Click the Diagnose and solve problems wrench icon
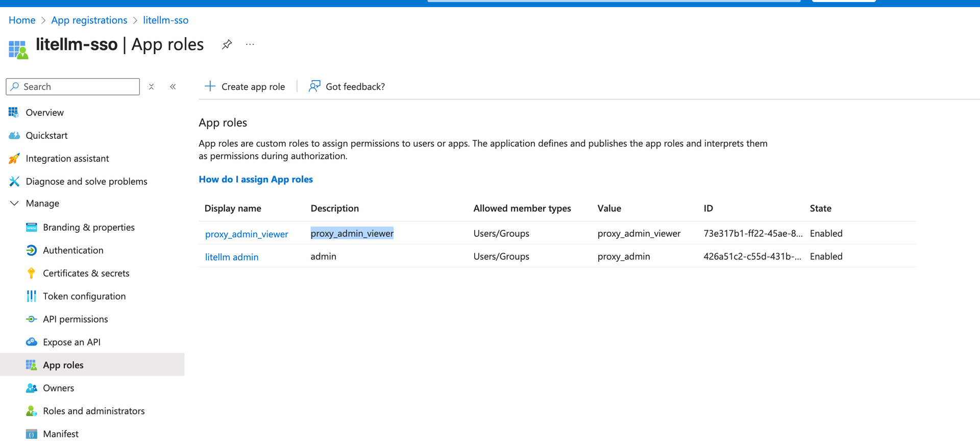The image size is (980, 441). [x=14, y=181]
